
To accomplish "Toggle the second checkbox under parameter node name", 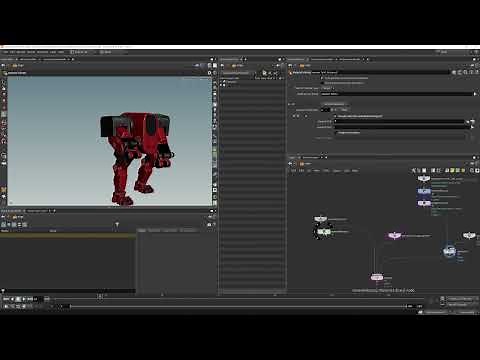I will (x=322, y=83).
